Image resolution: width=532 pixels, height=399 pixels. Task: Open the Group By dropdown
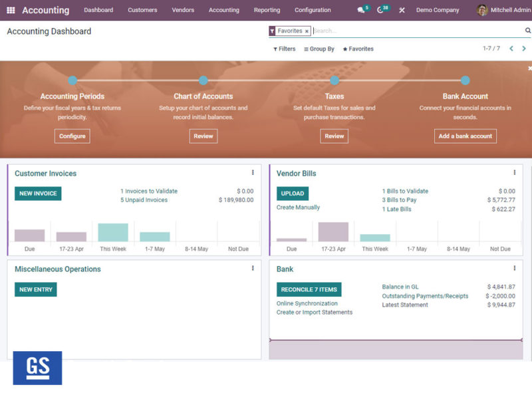click(319, 49)
